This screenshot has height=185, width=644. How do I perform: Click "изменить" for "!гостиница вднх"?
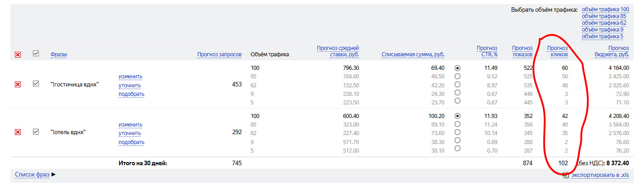[x=130, y=77]
